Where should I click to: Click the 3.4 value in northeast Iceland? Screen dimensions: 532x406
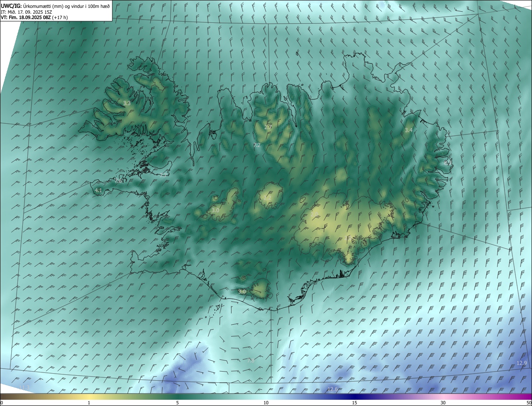[x=409, y=130]
